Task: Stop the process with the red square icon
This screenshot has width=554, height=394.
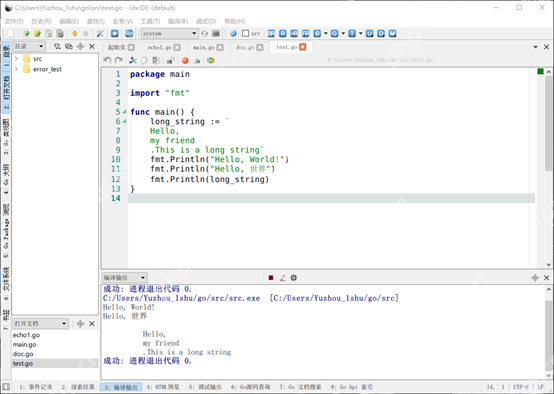Action: (x=271, y=278)
